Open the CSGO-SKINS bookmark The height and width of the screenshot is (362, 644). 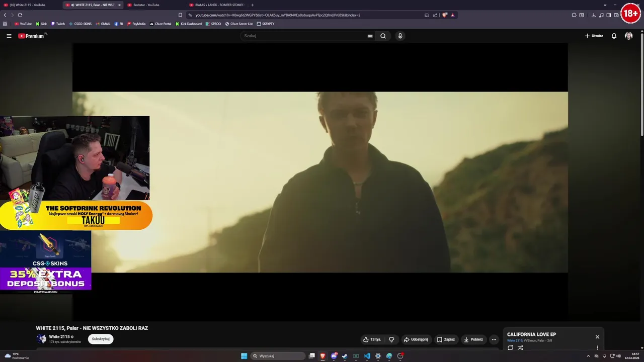pyautogui.click(x=80, y=24)
